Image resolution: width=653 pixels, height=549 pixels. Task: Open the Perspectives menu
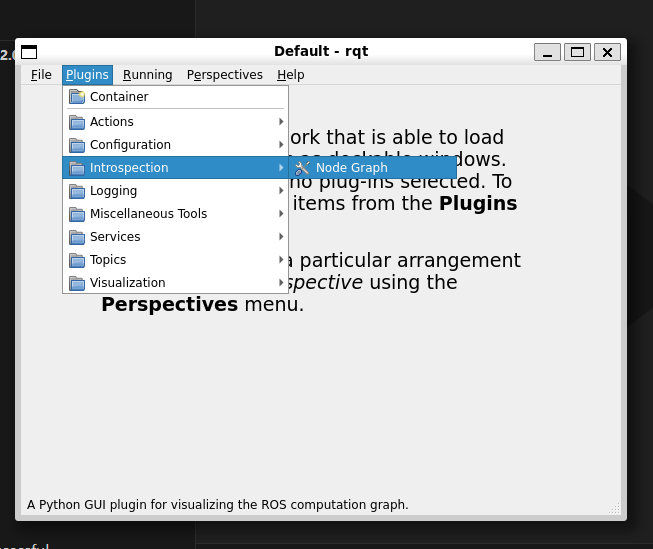coord(224,75)
